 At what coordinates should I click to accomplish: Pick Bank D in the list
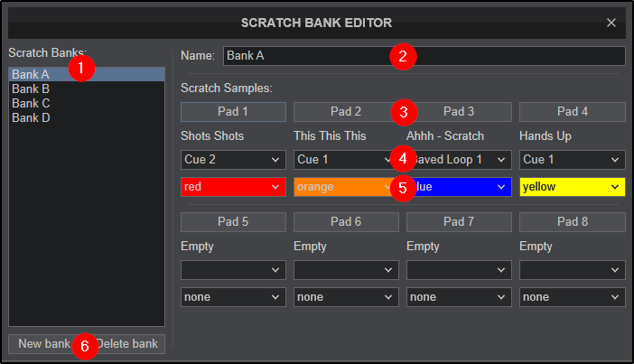tap(31, 117)
